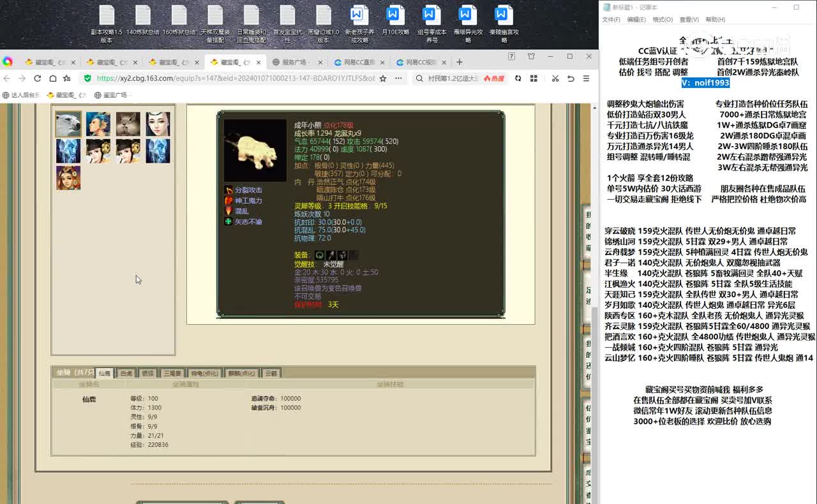Open the 首发宝宝抗性 desktop file
Image resolution: width=817 pixels, height=504 pixels.
287,24
